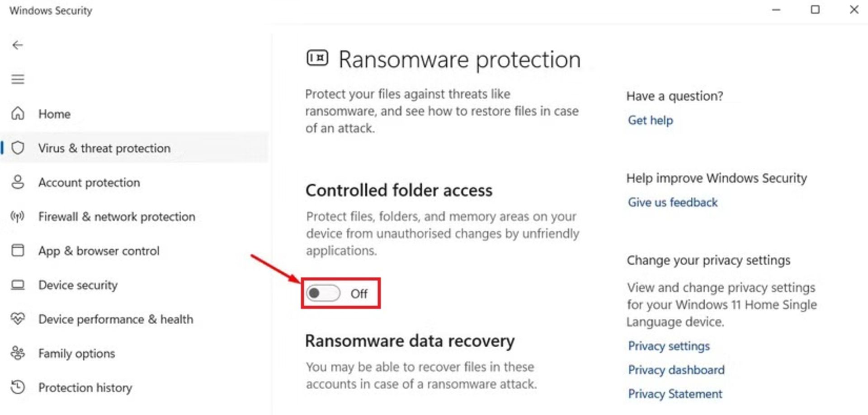Viewport: 868px width, 415px height.
Task: Open the hamburger navigation menu icon
Action: tap(18, 79)
